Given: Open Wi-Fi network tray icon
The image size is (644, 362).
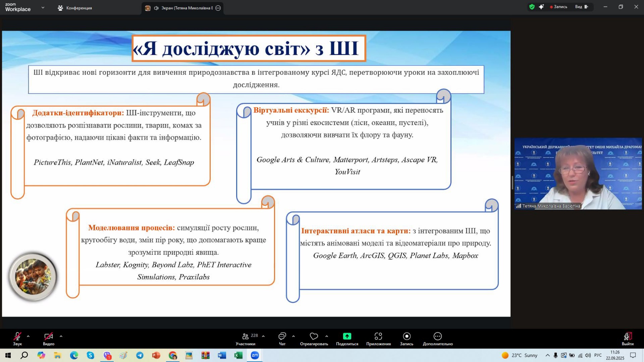Looking at the screenshot, I should (580, 355).
